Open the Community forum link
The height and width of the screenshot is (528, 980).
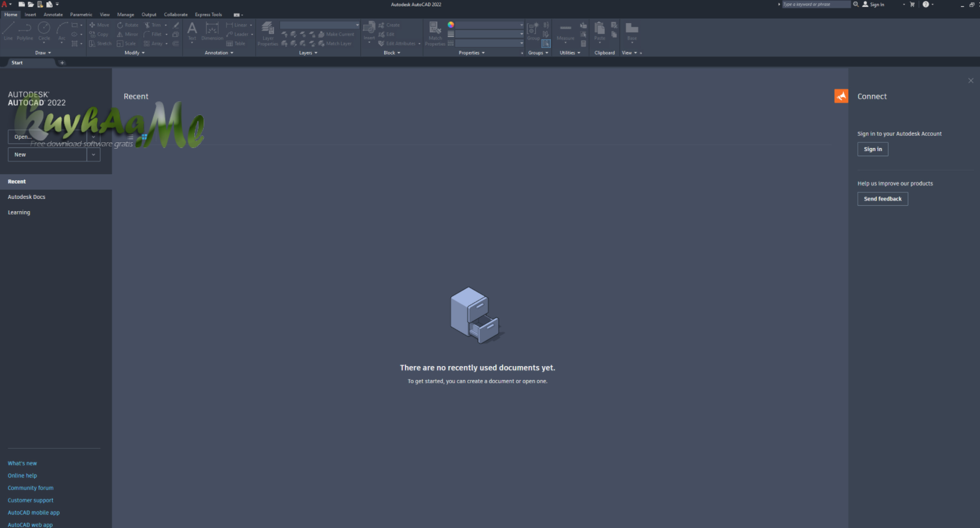pyautogui.click(x=31, y=488)
